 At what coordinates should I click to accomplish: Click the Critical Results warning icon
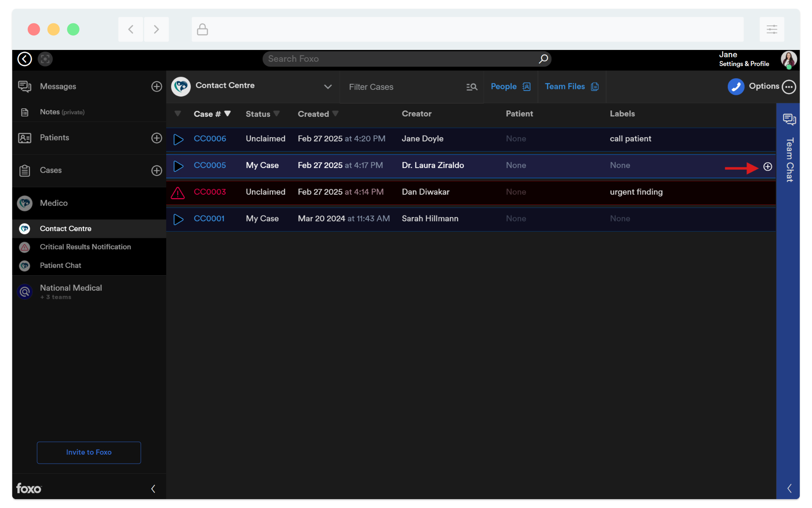tap(25, 247)
